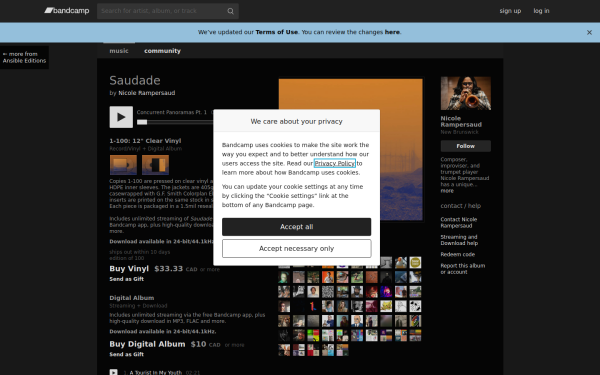Open Nicole Rampersaud artist photo
600x375 pixels.
466,93
